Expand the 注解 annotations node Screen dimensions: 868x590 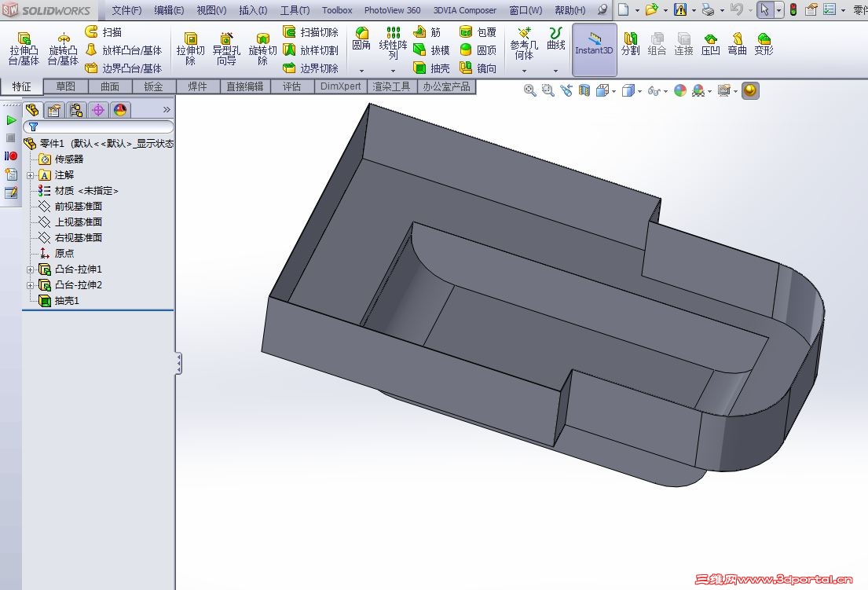(31, 175)
